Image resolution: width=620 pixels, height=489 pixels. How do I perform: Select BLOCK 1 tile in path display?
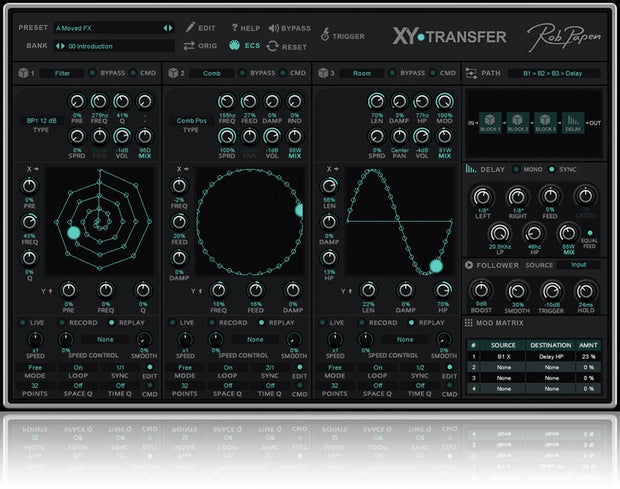tap(490, 123)
